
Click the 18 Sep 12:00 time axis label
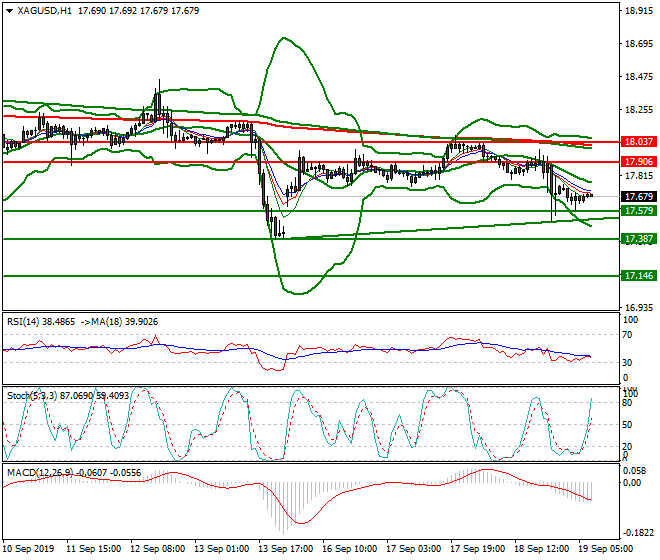[541, 549]
